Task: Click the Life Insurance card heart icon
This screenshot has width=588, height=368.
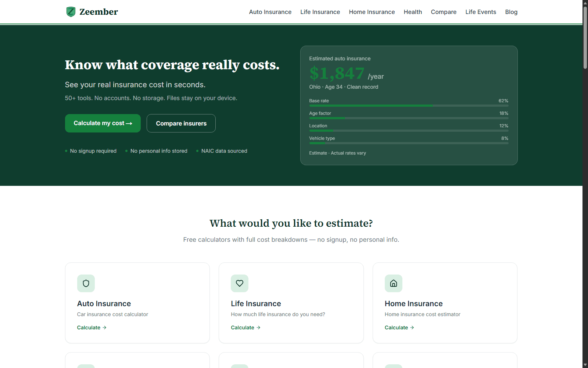Action: pyautogui.click(x=240, y=283)
